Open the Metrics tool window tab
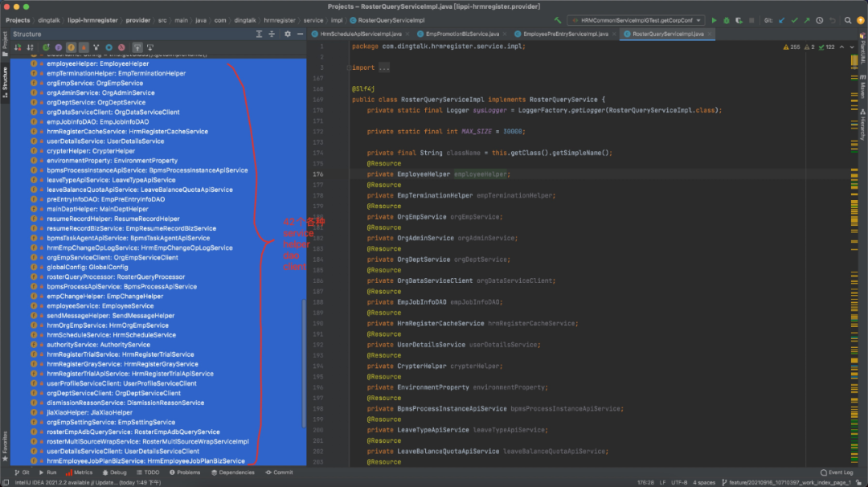The width and height of the screenshot is (868, 487). (x=79, y=473)
